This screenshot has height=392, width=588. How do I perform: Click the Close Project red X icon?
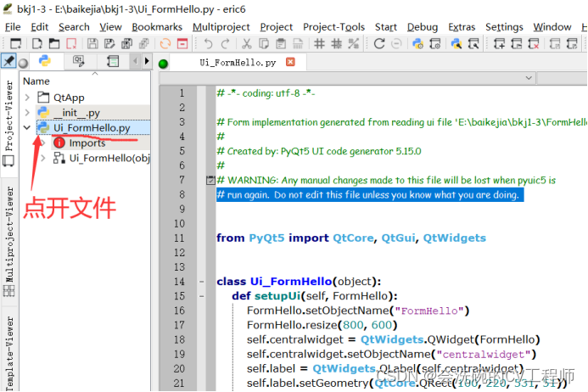tap(533, 43)
